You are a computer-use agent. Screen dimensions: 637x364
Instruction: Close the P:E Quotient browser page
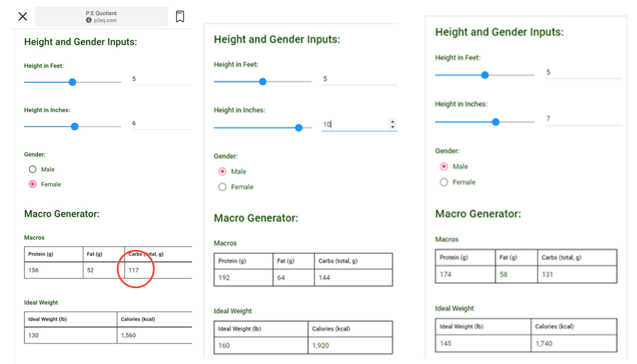pyautogui.click(x=23, y=16)
